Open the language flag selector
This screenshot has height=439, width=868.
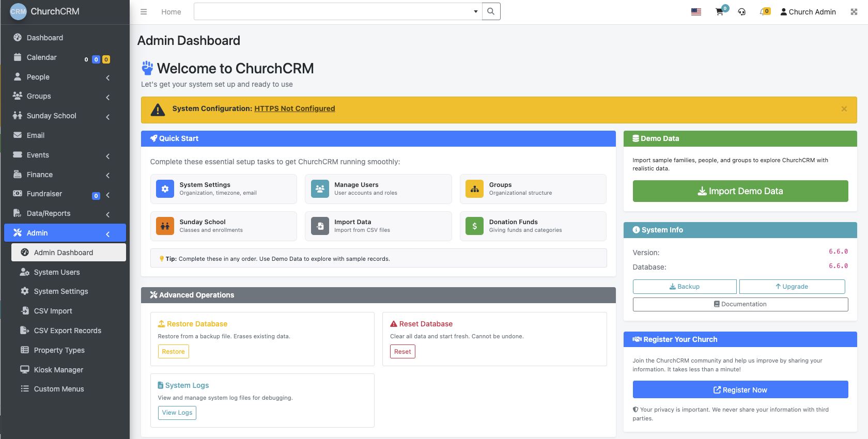(696, 12)
